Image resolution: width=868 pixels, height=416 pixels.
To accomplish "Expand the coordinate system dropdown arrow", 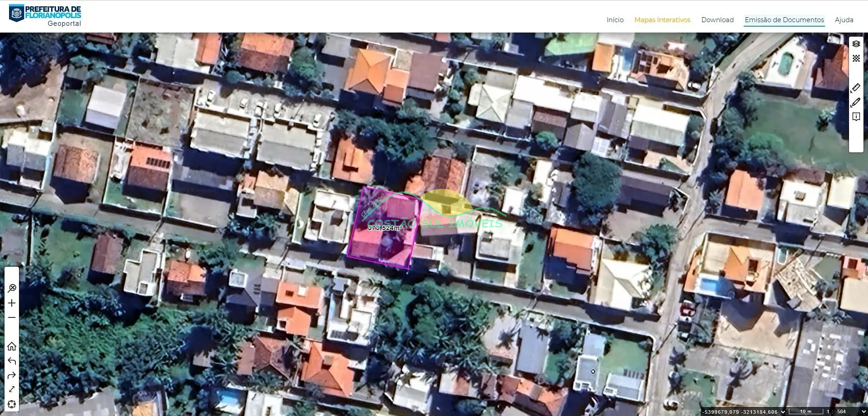I will click(783, 412).
